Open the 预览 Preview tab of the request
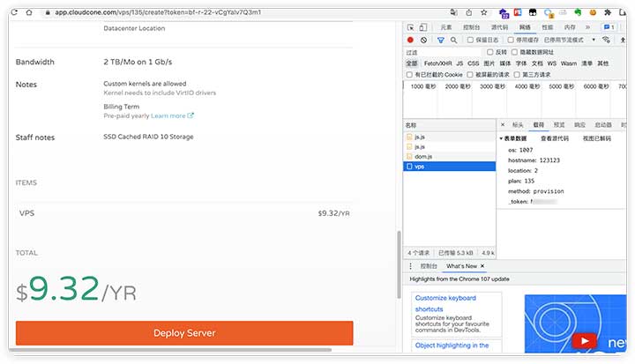This screenshot has height=364, width=635. tap(559, 124)
